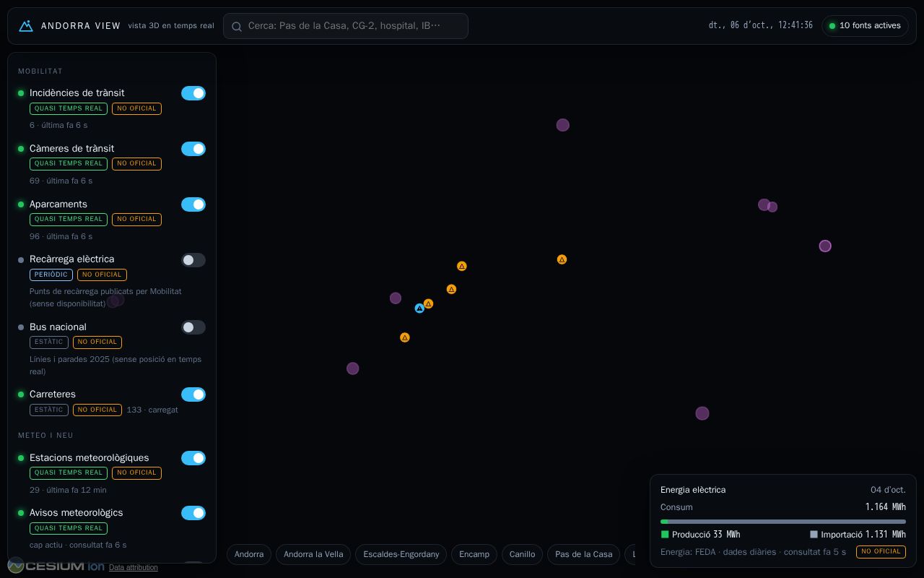The width and height of the screenshot is (924, 578).
Task: Click the magnifier icon in search bar
Action: 237,27
